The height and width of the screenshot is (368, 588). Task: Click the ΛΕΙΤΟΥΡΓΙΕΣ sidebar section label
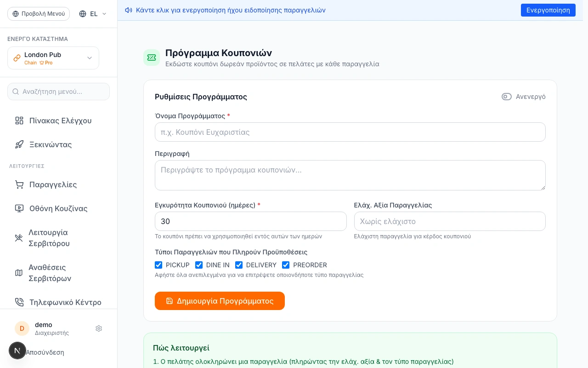click(27, 166)
